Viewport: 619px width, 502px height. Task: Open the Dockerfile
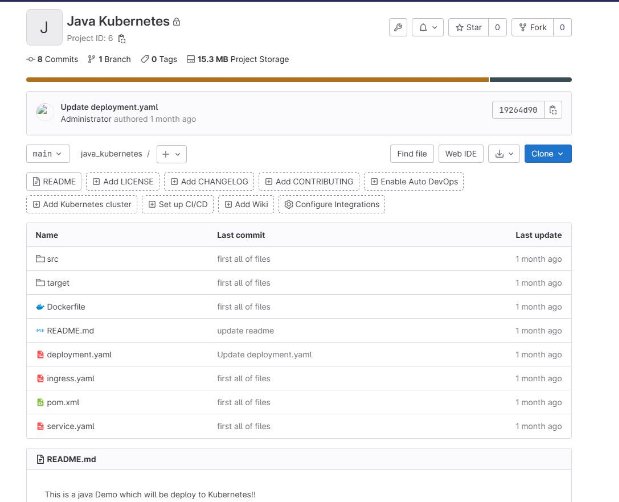click(66, 307)
